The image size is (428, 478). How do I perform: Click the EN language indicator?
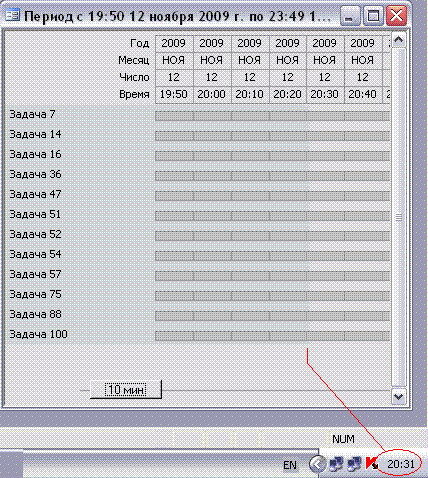tap(290, 465)
